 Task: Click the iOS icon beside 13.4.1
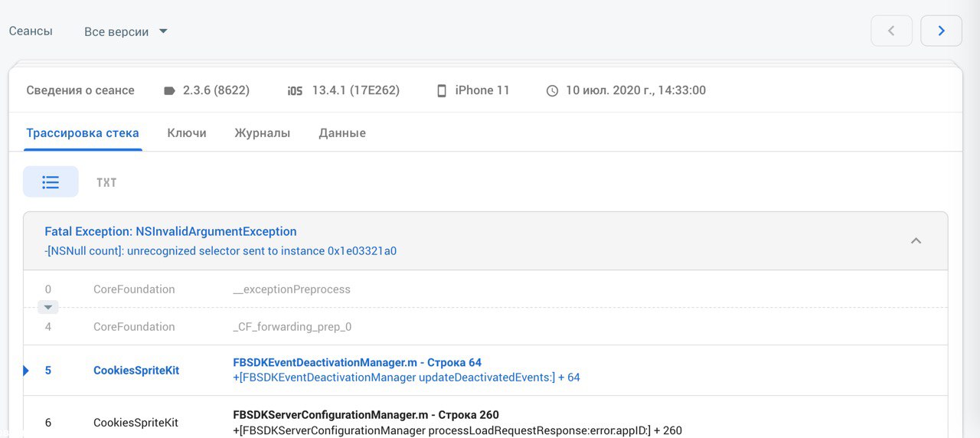tap(295, 90)
